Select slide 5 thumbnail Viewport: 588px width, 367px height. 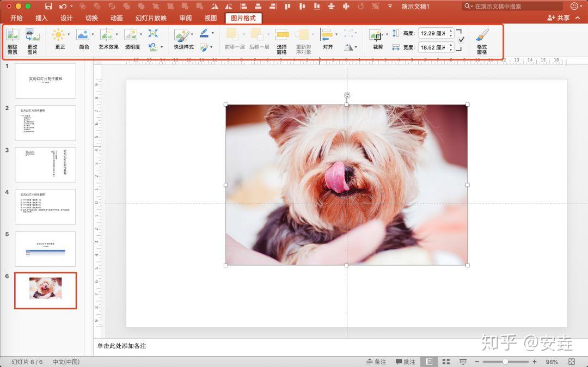click(45, 248)
